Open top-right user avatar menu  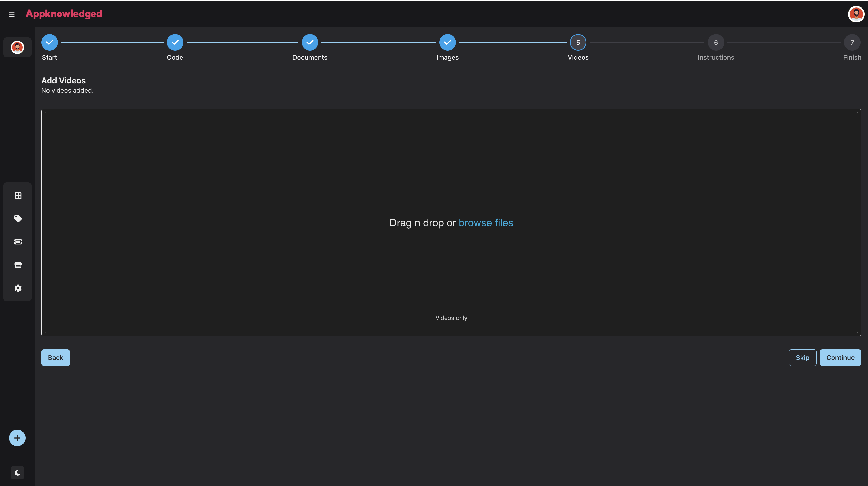[856, 14]
